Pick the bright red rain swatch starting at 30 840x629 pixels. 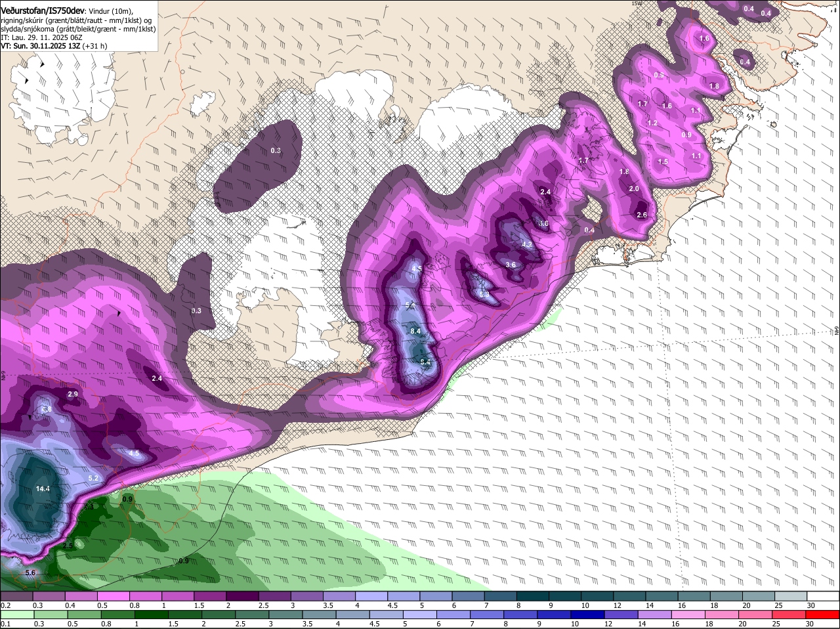824,615
